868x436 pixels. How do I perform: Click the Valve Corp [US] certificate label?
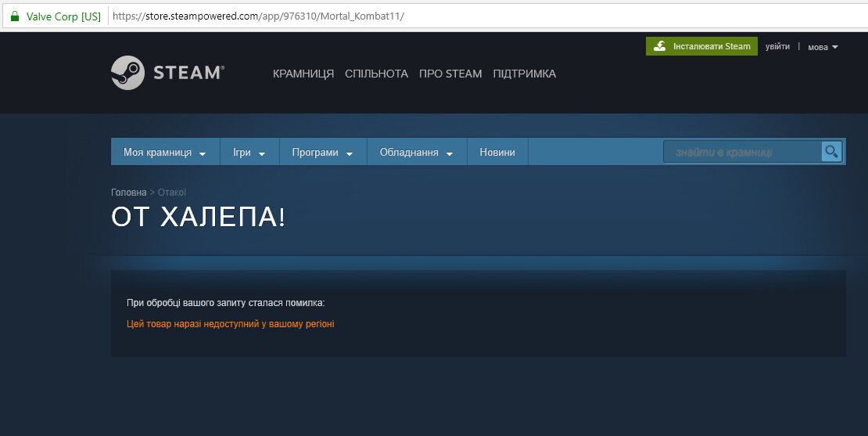(x=63, y=16)
